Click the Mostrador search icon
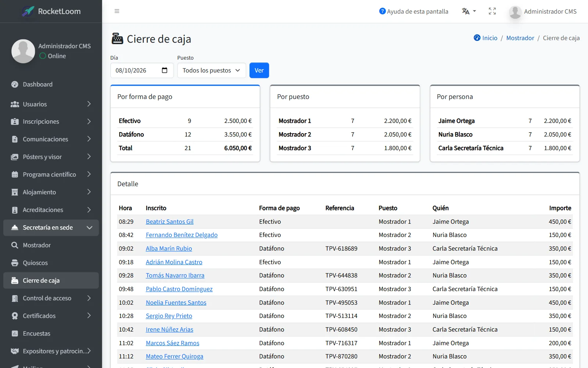This screenshot has height=368, width=588. point(15,245)
